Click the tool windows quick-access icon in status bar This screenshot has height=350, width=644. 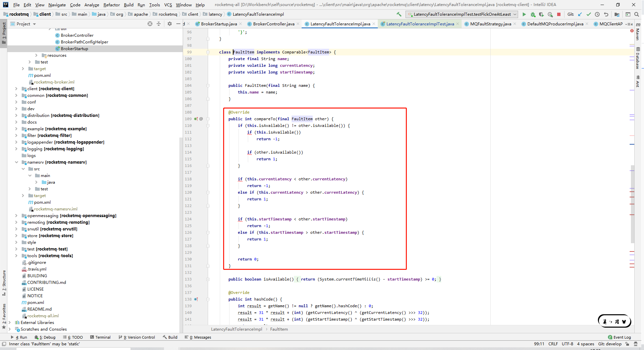click(x=4, y=344)
